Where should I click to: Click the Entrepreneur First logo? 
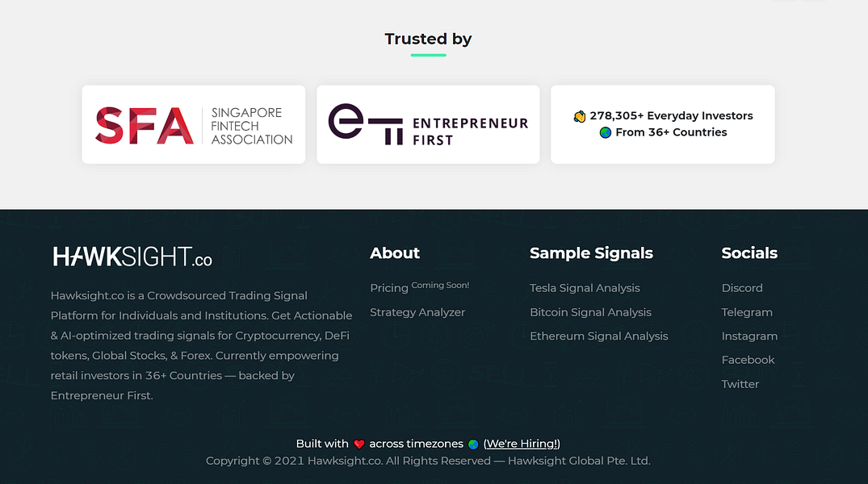pyautogui.click(x=428, y=124)
